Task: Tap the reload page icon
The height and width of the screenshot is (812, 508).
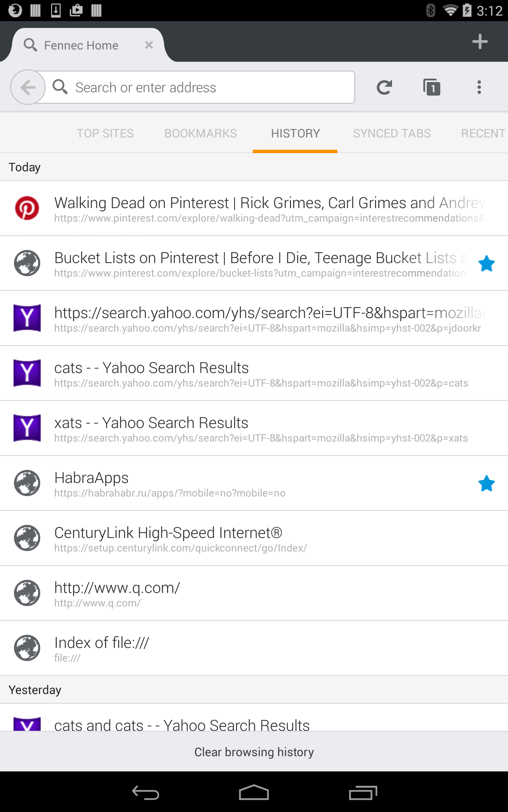Action: coord(384,88)
